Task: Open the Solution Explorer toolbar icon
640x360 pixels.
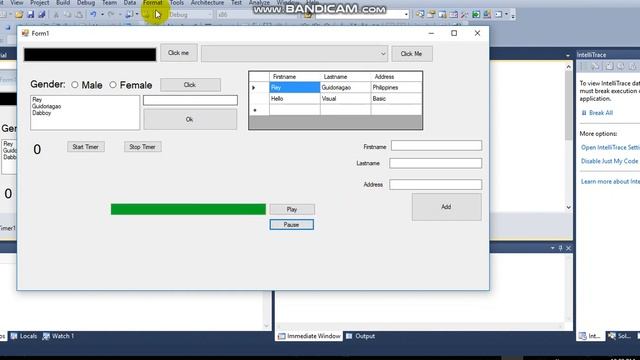Action: coord(420,15)
